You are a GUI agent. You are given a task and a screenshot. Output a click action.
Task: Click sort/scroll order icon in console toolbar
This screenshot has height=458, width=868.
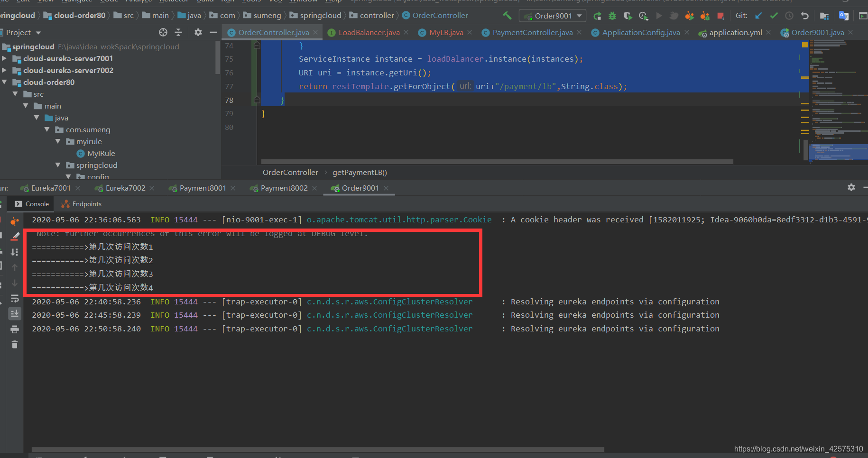[x=15, y=252]
